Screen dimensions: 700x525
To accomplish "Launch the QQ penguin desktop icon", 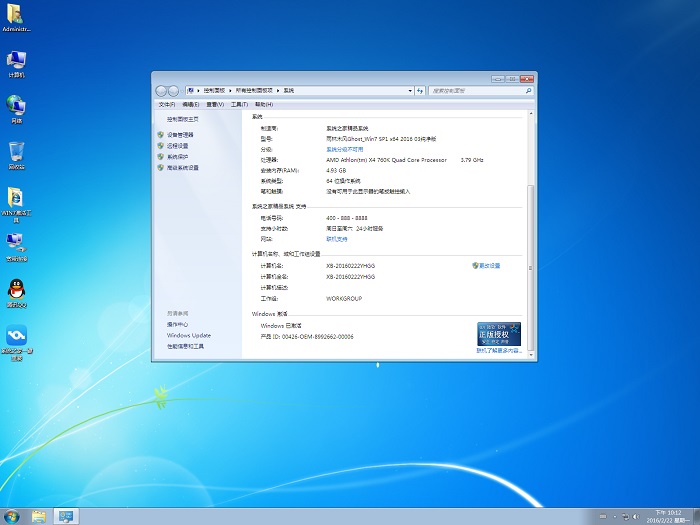I will click(16, 288).
